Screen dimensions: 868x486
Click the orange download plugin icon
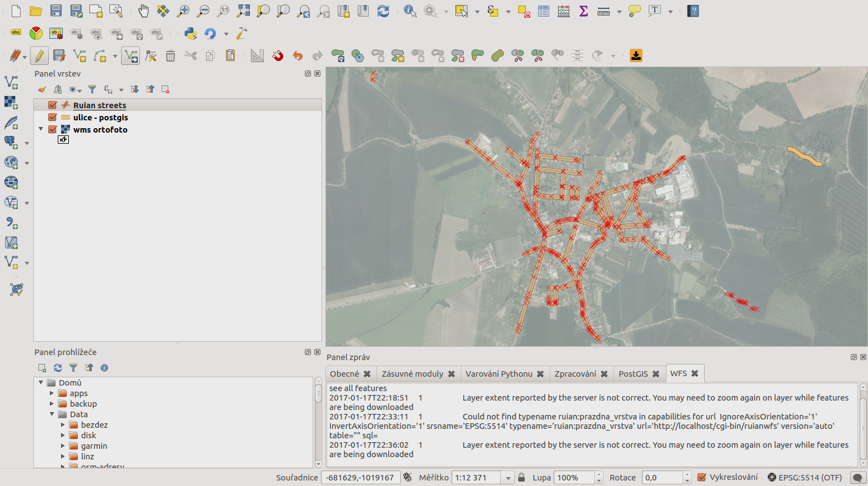(x=636, y=55)
